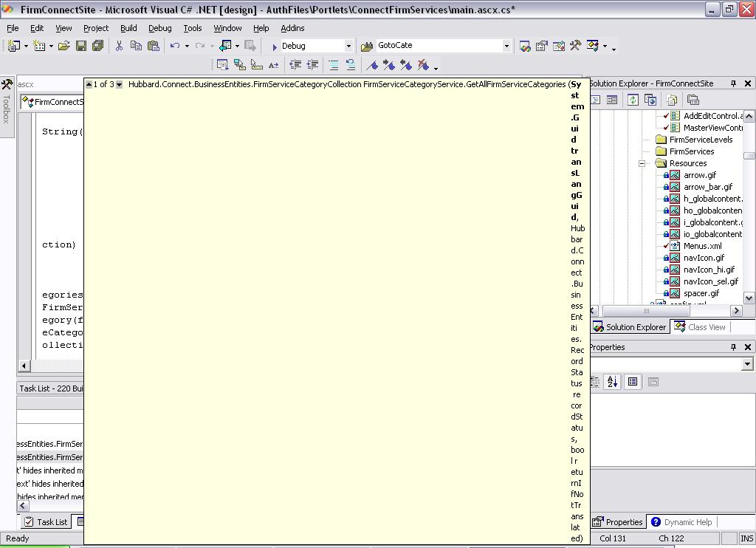This screenshot has width=756, height=548.
Task: Open the Properties object selector dropdown
Action: point(747,364)
